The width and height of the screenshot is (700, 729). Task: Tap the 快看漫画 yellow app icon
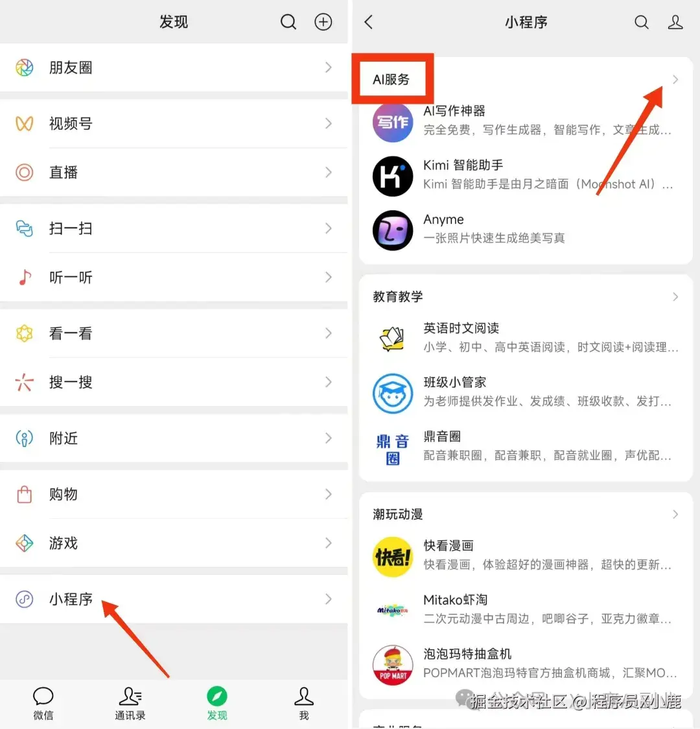392,556
